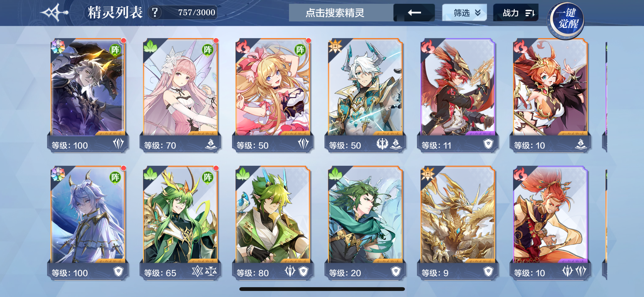Viewport: 644px width, 297px height.
Task: Expand the 筛选 filter dropdown
Action: 464,13
